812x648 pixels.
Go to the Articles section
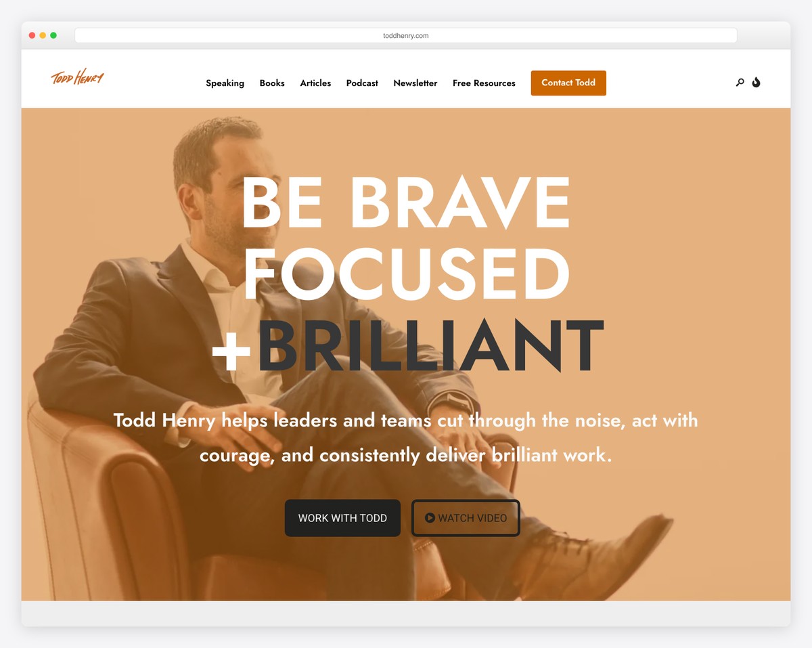pos(315,83)
